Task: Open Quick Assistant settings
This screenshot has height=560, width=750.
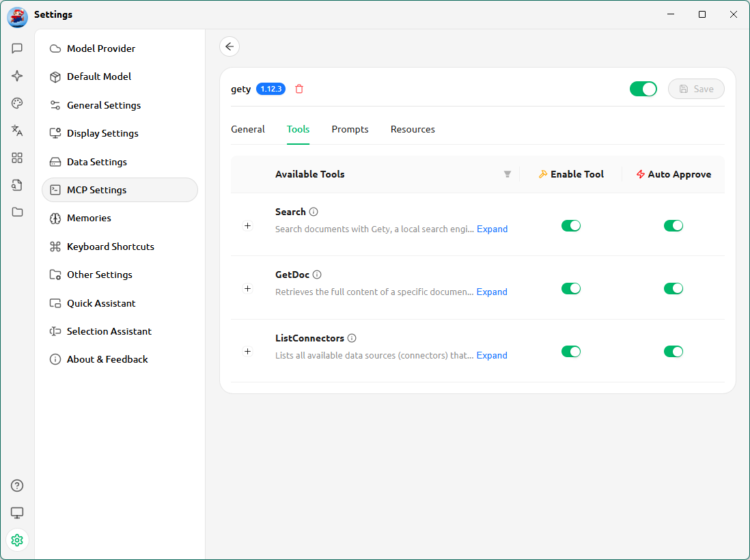Action: pos(120,303)
